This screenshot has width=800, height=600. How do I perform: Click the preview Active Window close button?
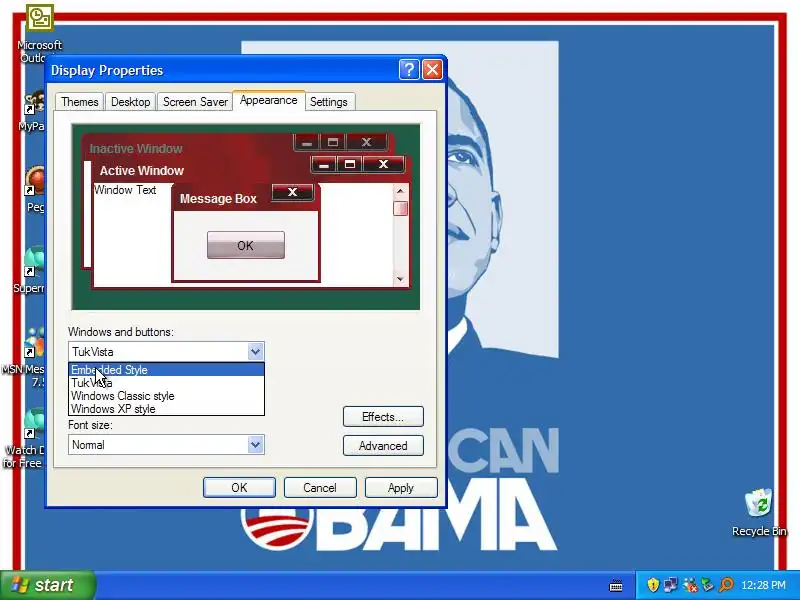(x=384, y=164)
